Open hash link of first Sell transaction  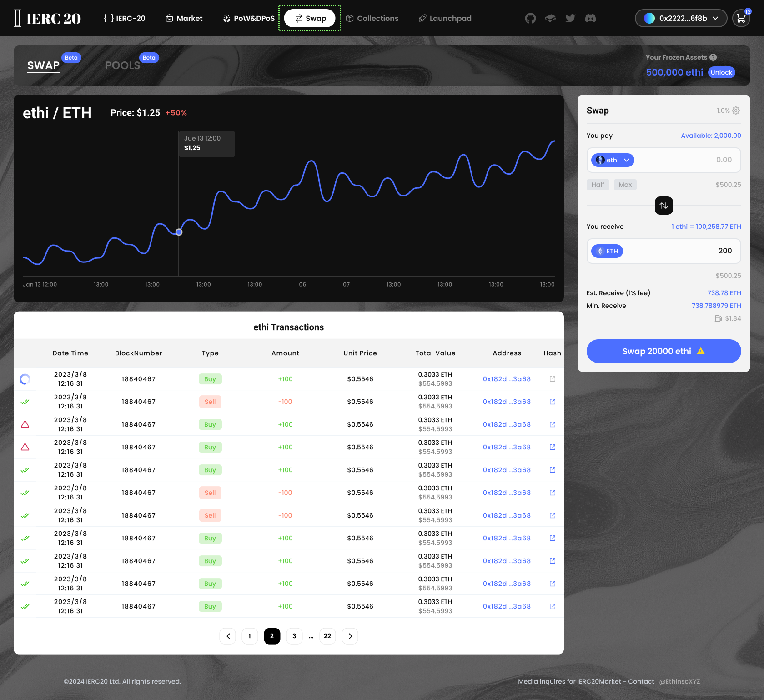[x=553, y=402]
